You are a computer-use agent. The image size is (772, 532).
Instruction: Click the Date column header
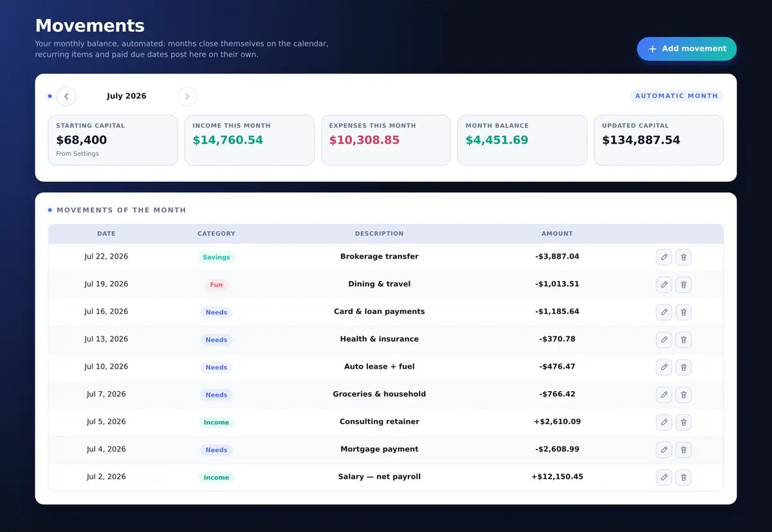106,234
